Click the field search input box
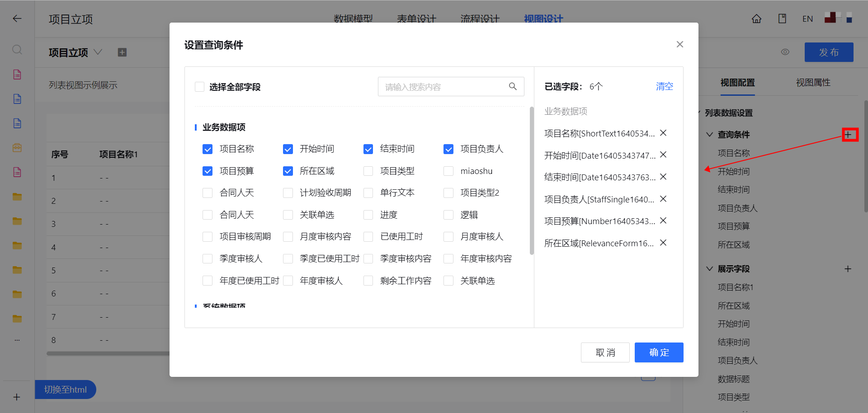 (x=451, y=86)
